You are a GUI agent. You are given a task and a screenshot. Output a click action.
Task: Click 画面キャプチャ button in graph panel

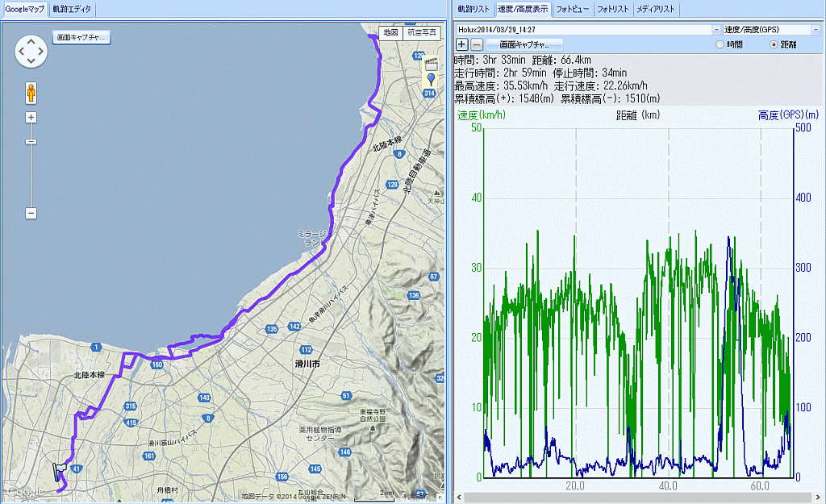524,44
